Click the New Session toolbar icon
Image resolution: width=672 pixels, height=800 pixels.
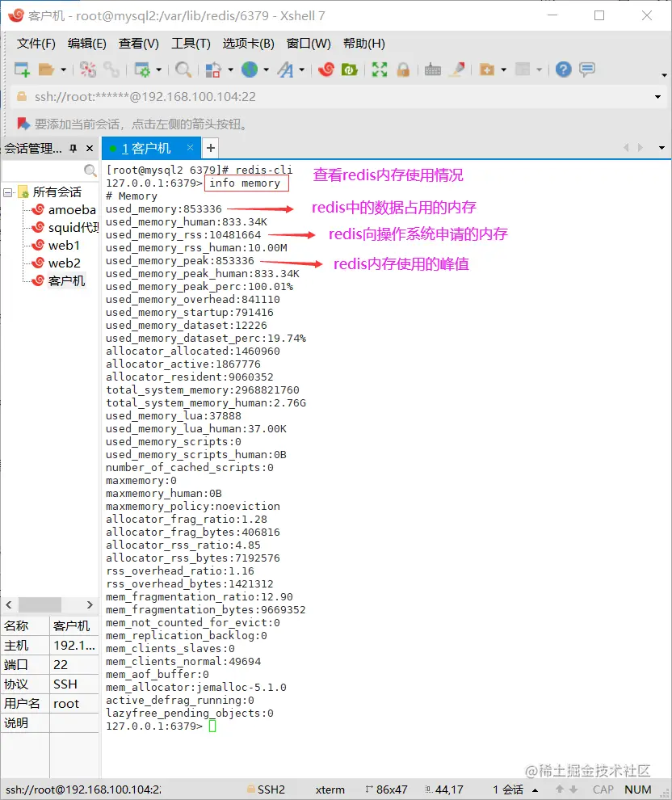point(22,69)
